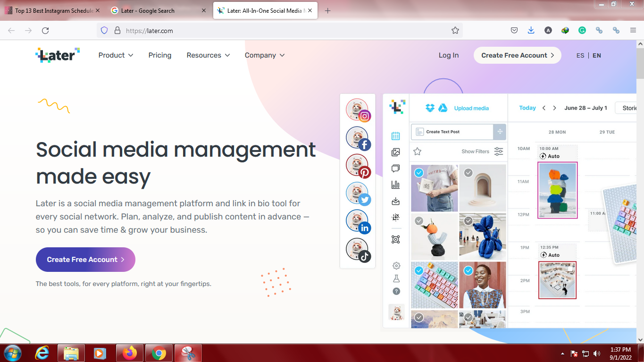Click the page vertical scrollbar thumb
This screenshot has width=644, height=362.
pyautogui.click(x=640, y=64)
